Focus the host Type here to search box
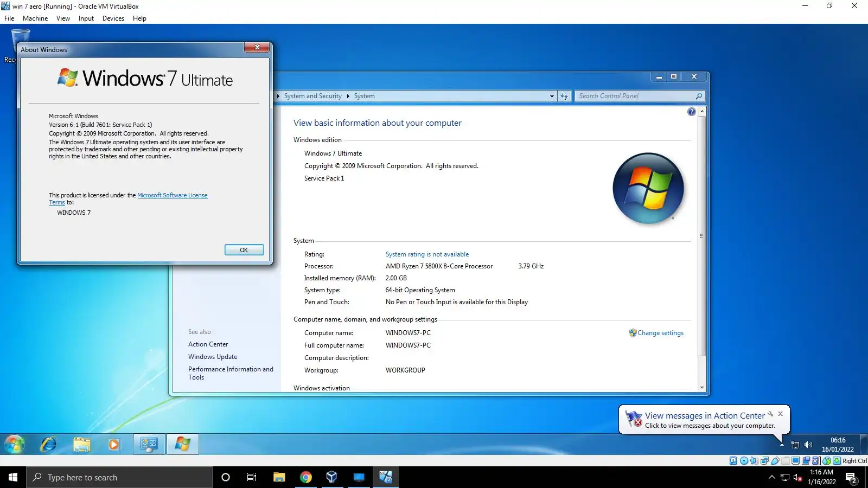This screenshot has width=868, height=488. tap(119, 477)
